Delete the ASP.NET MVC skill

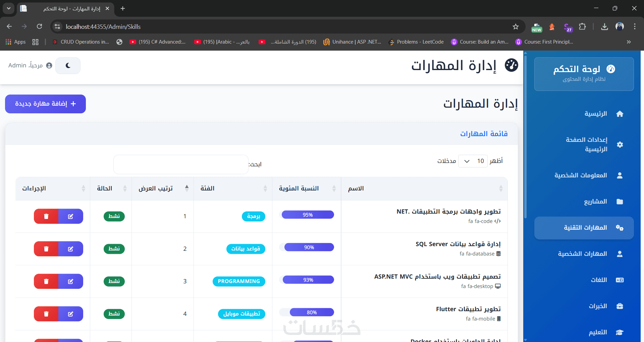46,281
